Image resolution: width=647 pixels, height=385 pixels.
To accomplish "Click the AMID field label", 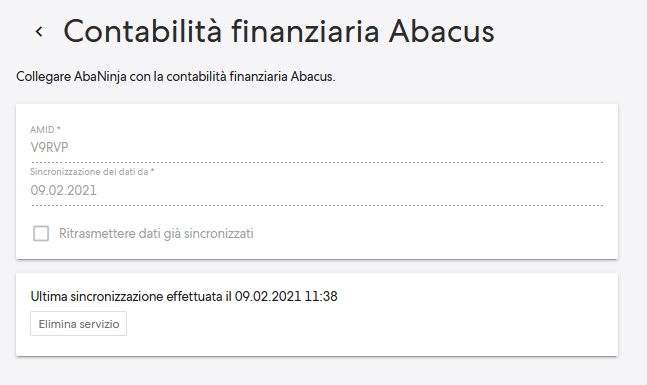I will (42, 130).
